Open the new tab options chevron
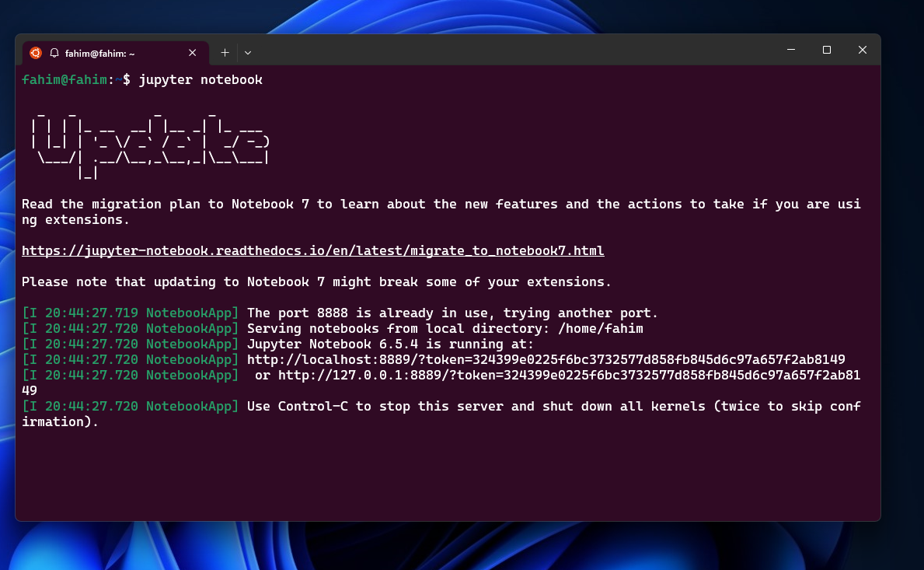 pos(247,52)
